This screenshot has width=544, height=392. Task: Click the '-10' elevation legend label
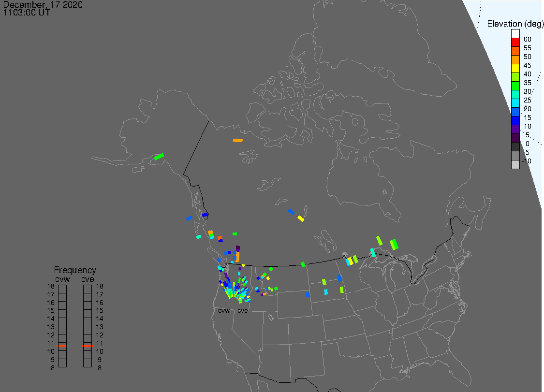click(527, 161)
